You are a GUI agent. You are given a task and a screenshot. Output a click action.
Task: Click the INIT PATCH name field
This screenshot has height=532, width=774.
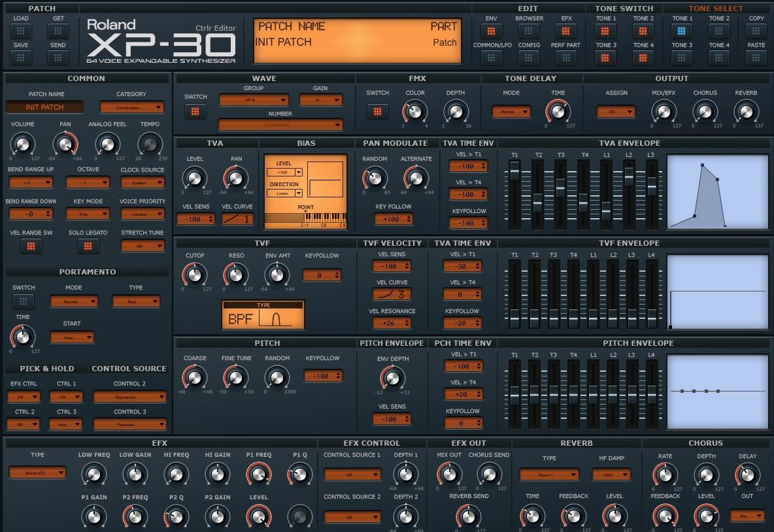(44, 107)
